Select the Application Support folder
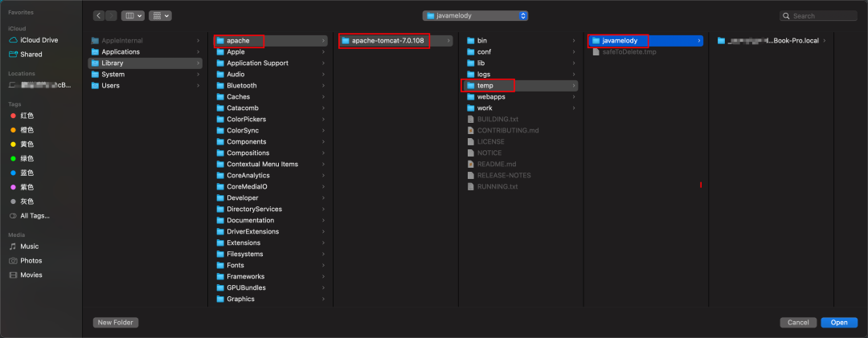Viewport: 868px width, 338px height. point(270,63)
